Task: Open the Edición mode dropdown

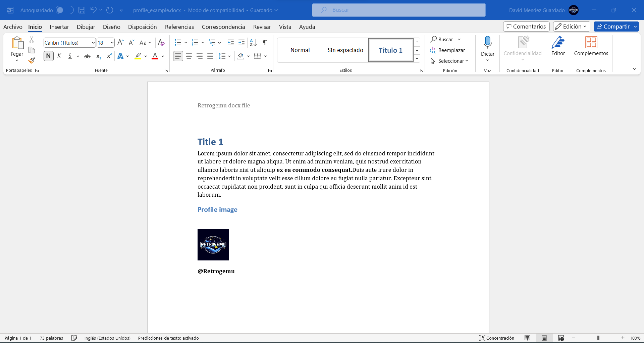Action: (571, 27)
